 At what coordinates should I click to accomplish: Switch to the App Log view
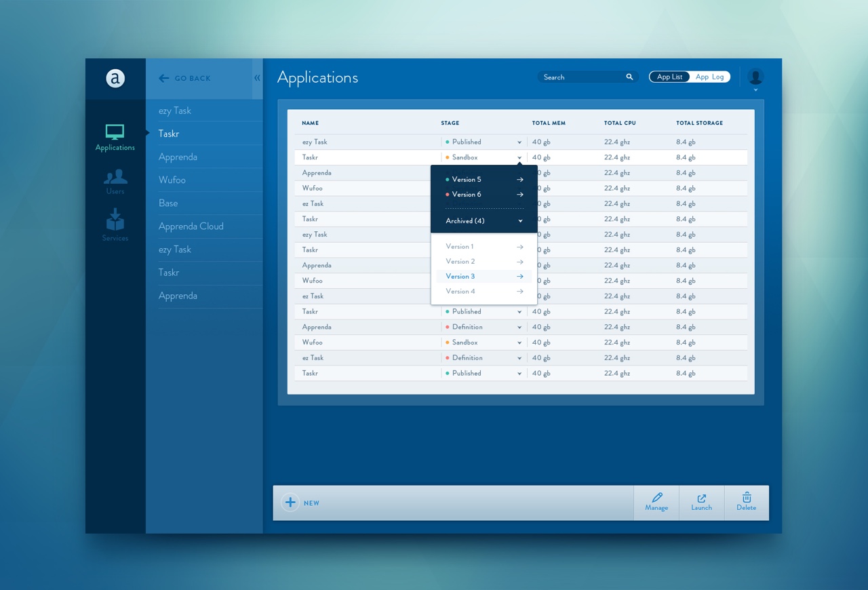point(709,77)
